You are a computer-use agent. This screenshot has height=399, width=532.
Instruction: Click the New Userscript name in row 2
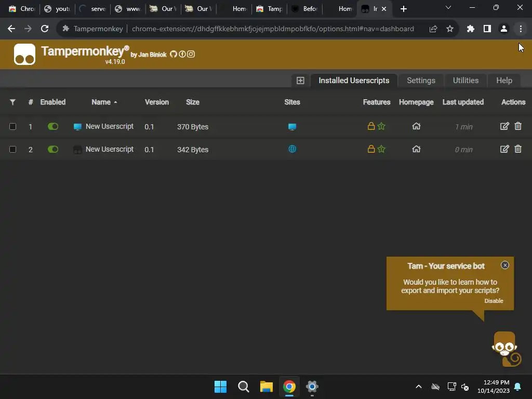click(110, 149)
